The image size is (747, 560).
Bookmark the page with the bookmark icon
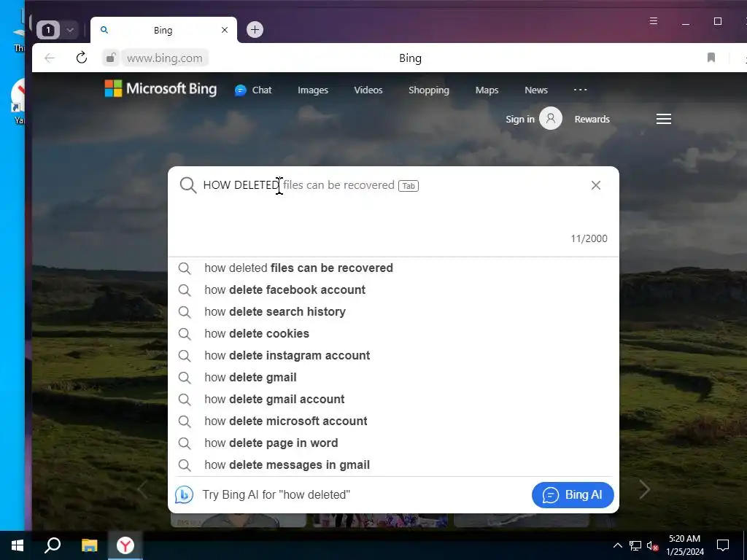coord(711,58)
